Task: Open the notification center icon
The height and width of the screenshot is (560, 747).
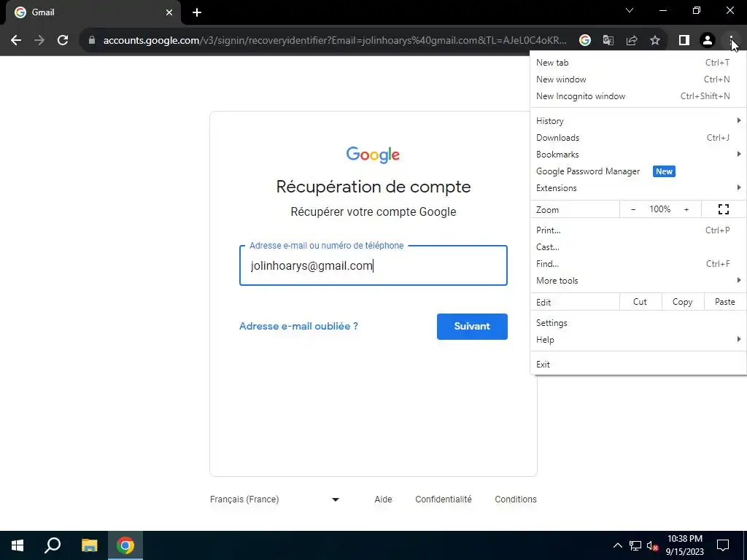Action: pyautogui.click(x=723, y=545)
